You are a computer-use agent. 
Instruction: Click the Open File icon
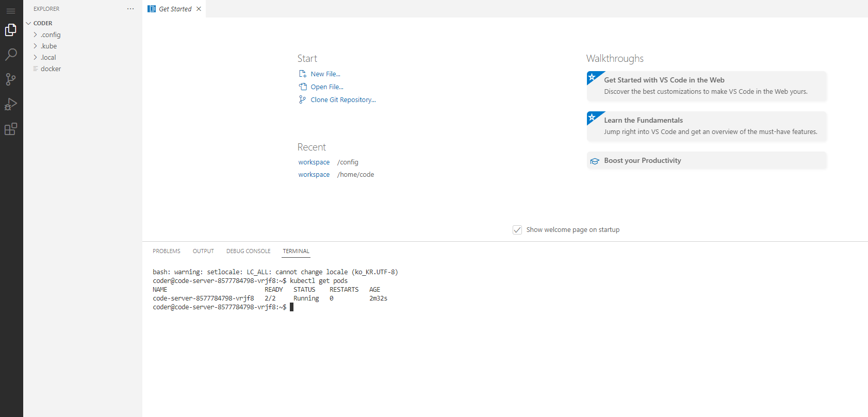point(303,87)
